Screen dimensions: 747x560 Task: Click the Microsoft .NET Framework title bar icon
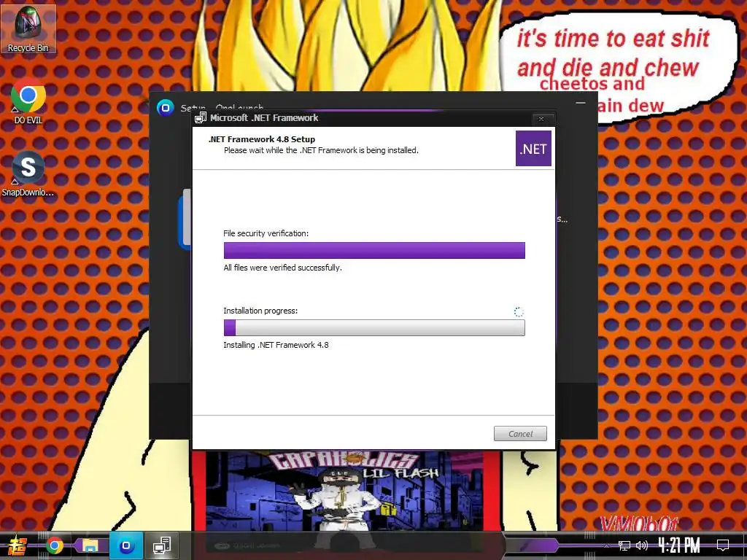point(201,118)
